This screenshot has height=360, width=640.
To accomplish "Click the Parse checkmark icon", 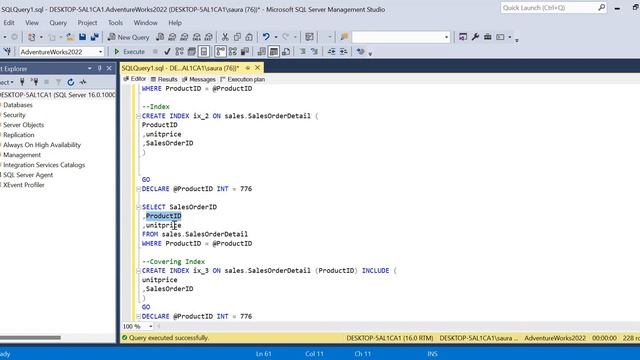I will click(167, 52).
